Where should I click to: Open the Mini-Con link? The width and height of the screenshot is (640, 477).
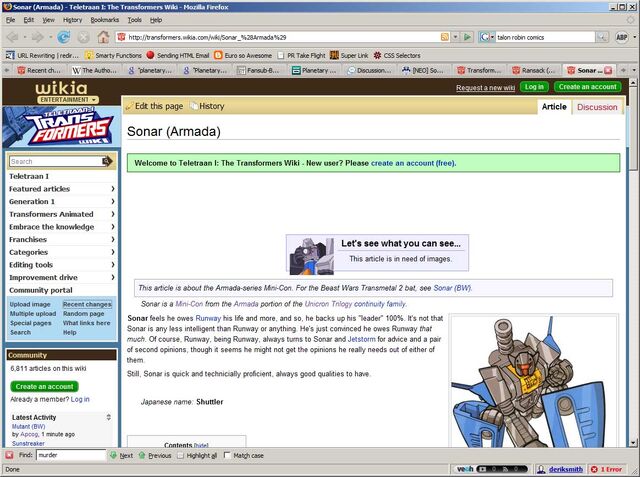coord(189,304)
